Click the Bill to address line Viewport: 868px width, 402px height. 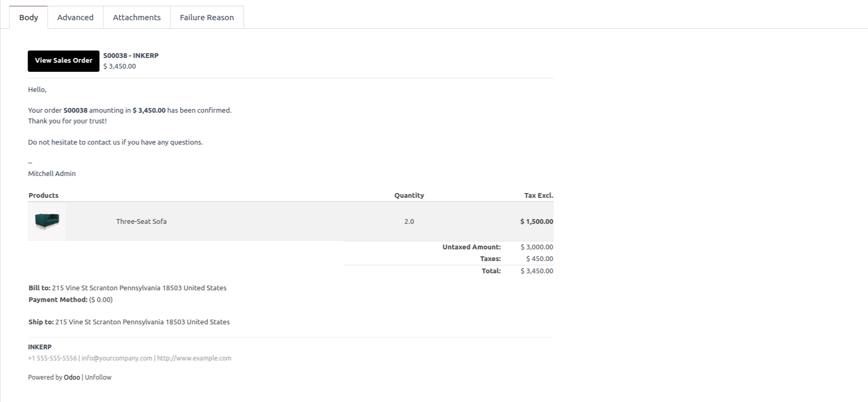(x=127, y=288)
